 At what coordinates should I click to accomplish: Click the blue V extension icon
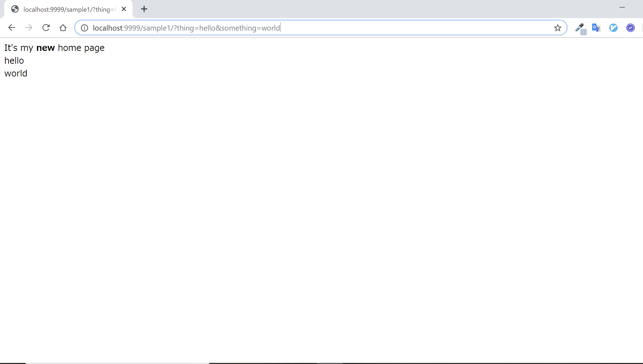(613, 28)
